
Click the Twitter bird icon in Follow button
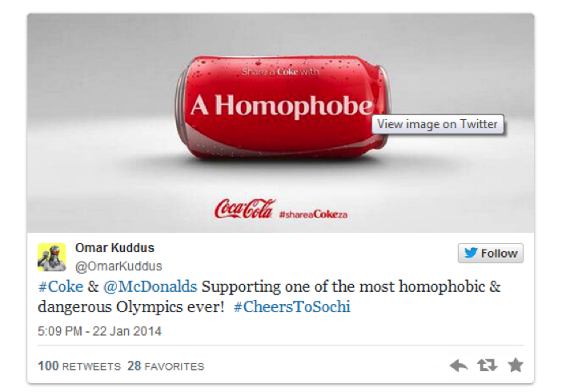point(471,253)
